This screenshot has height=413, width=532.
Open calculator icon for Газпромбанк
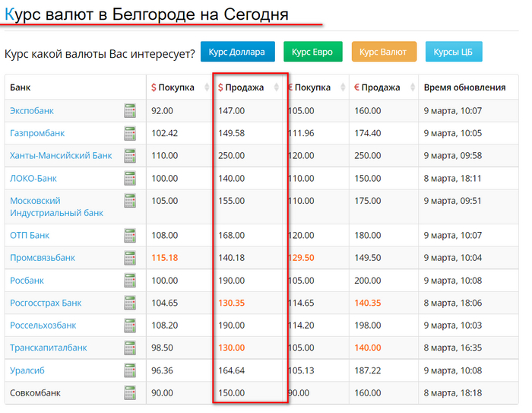(x=130, y=133)
